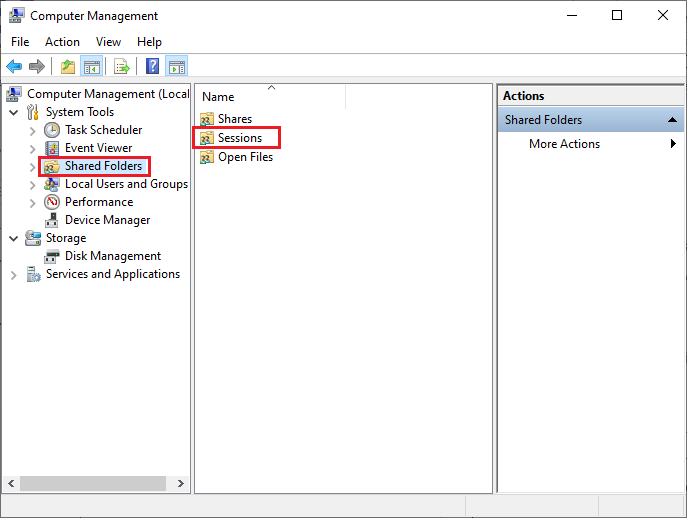687x518 pixels.
Task: Select Device Manager in the tree
Action: [x=107, y=220]
